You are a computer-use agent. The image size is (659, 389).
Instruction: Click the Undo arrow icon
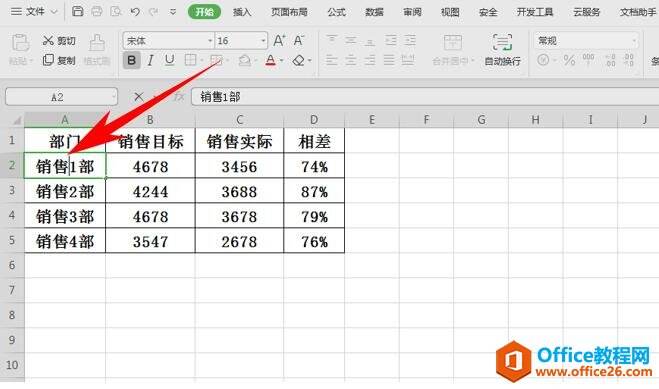click(135, 11)
